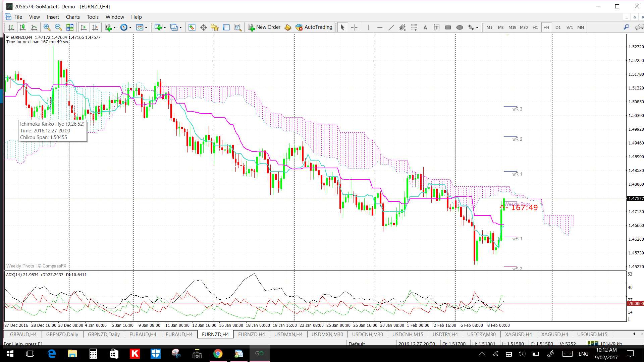Open File Explorer from the taskbar
This screenshot has width=644, height=362.
click(x=72, y=354)
